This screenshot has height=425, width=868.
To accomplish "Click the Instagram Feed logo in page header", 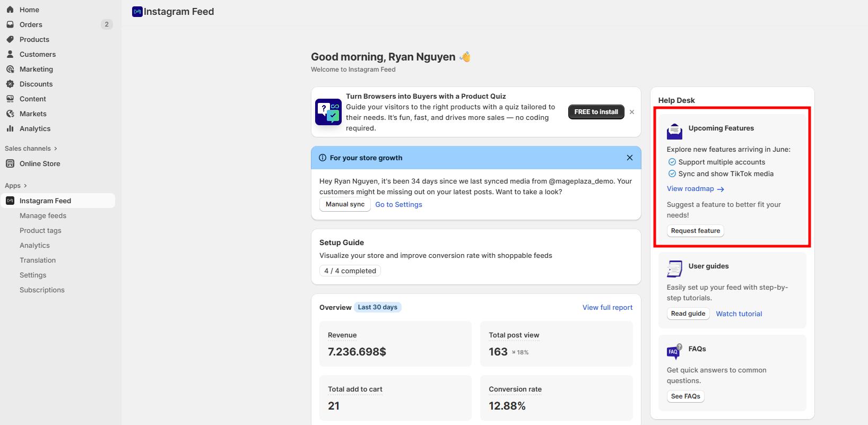I will tap(137, 12).
